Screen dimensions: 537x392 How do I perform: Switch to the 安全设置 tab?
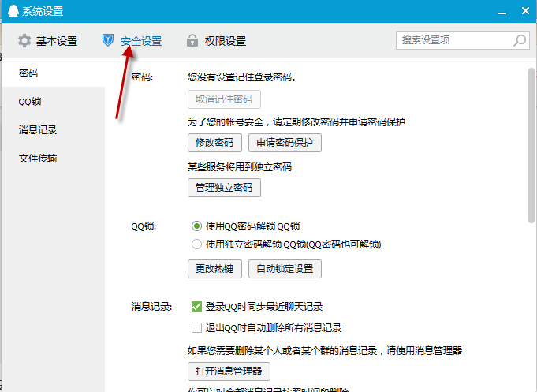(132, 41)
